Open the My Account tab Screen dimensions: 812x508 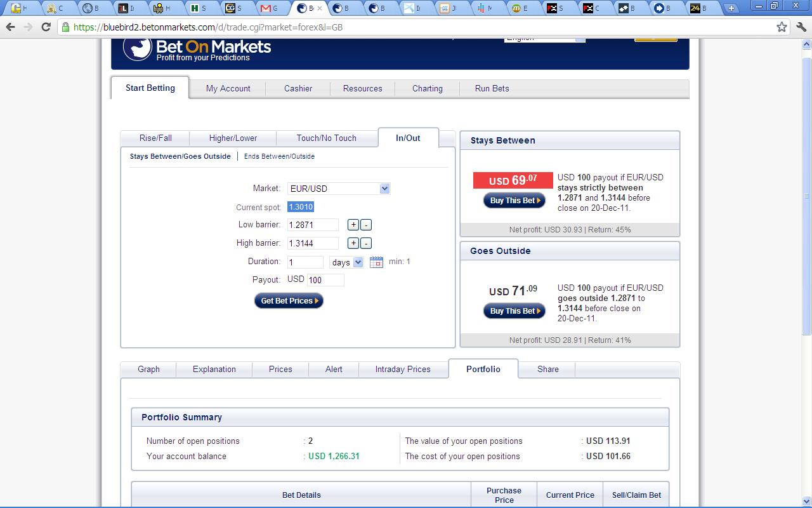pyautogui.click(x=228, y=88)
